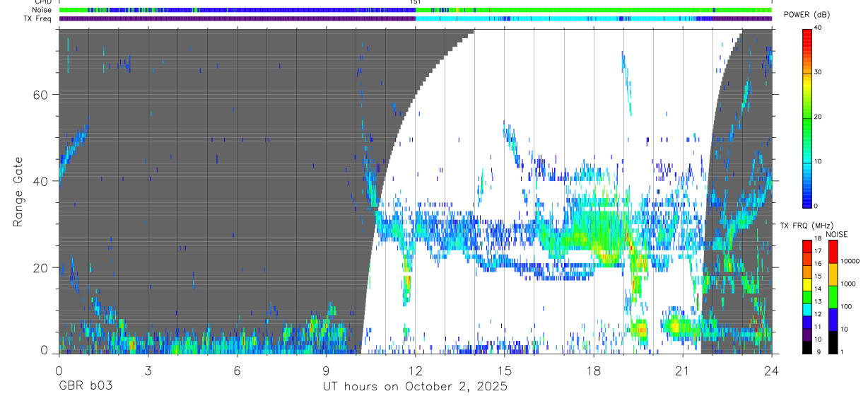The width and height of the screenshot is (868, 401).
Task: Click the '1000' noise scale label
Action: [x=848, y=284]
